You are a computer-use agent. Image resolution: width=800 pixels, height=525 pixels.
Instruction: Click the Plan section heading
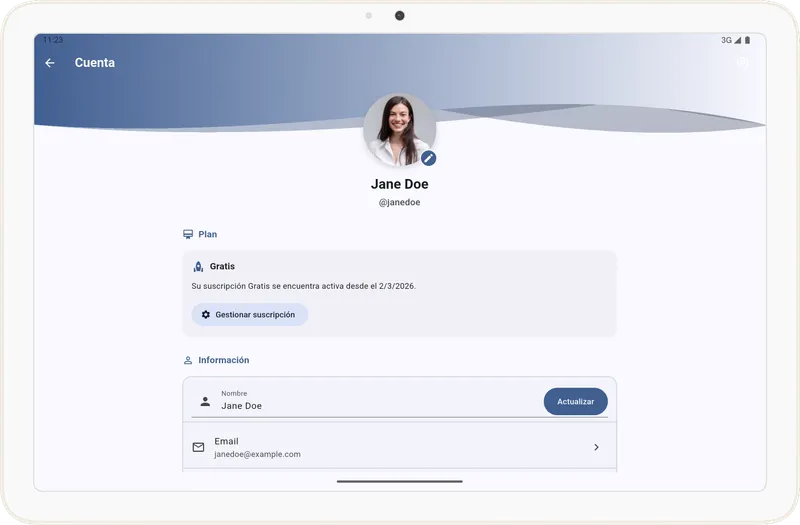point(208,234)
